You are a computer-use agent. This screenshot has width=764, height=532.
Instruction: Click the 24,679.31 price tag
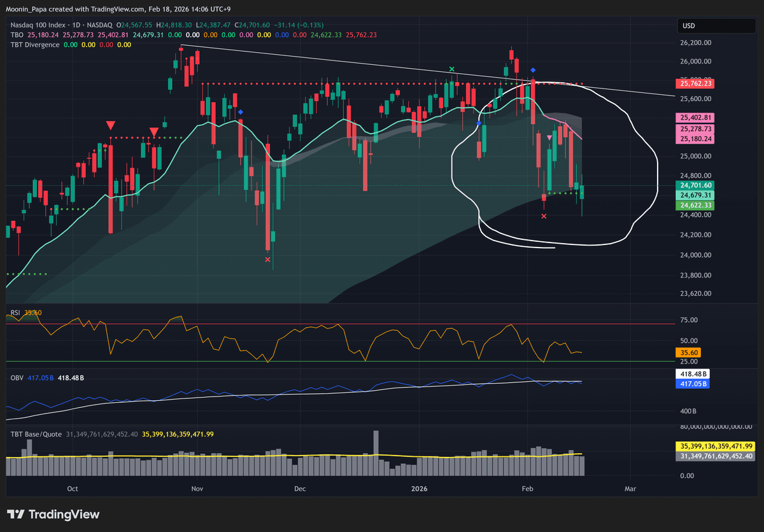(x=696, y=195)
